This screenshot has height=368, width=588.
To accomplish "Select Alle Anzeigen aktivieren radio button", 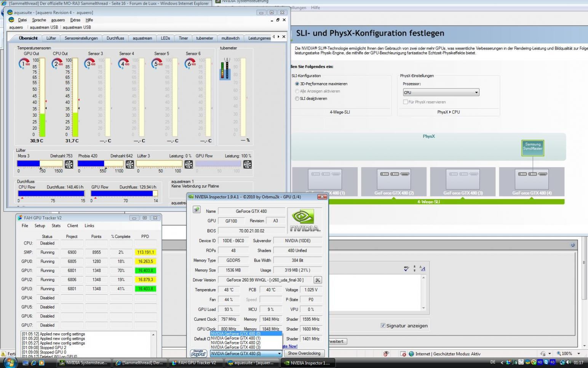I will coord(297,91).
